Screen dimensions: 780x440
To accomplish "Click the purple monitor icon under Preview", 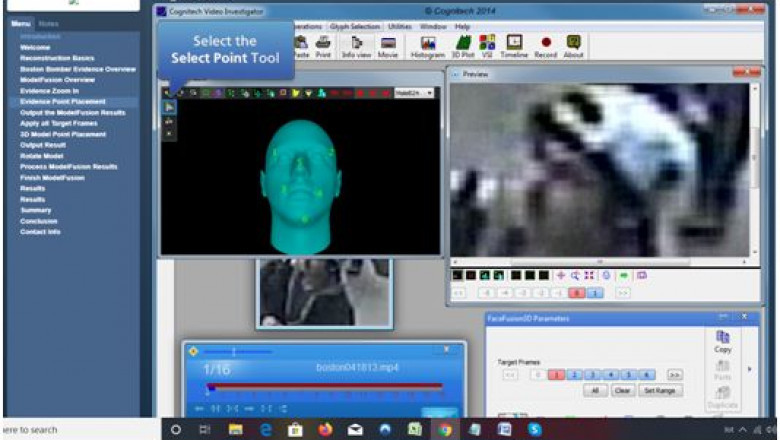I will [x=642, y=275].
